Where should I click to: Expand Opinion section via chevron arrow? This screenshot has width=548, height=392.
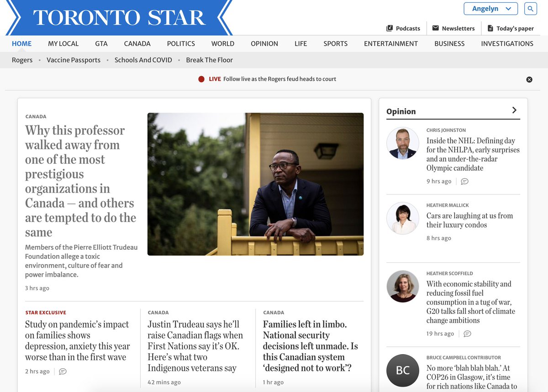(514, 110)
